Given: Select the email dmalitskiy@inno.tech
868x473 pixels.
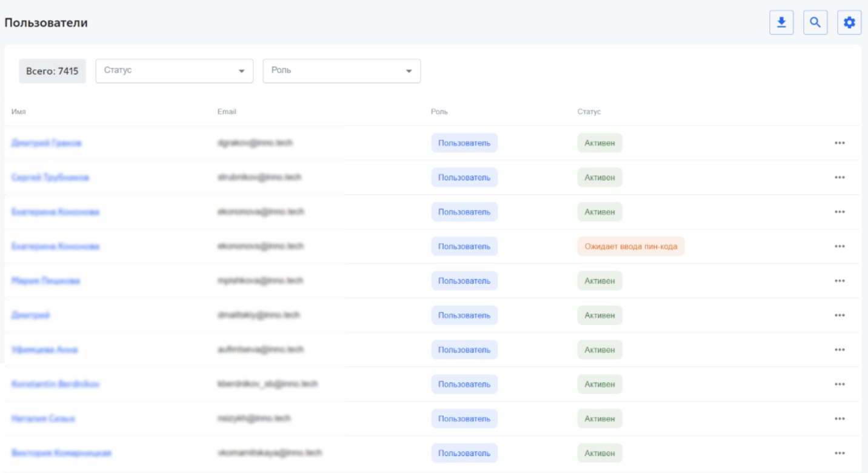Looking at the screenshot, I should [x=258, y=315].
